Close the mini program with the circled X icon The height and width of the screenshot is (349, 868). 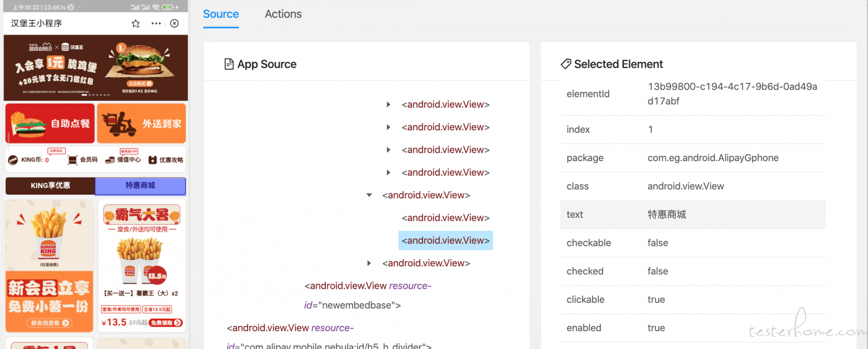pyautogui.click(x=175, y=24)
